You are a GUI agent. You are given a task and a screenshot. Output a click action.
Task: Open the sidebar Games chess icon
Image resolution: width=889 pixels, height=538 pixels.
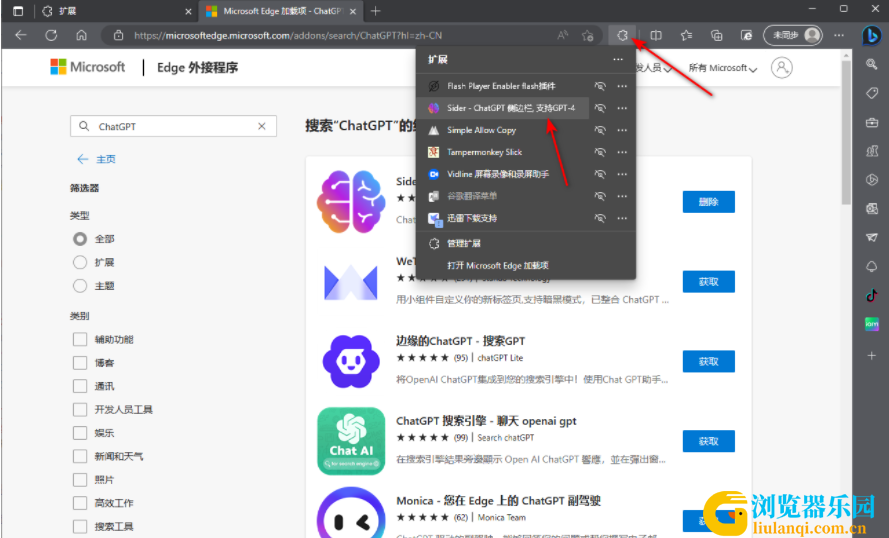click(x=872, y=151)
